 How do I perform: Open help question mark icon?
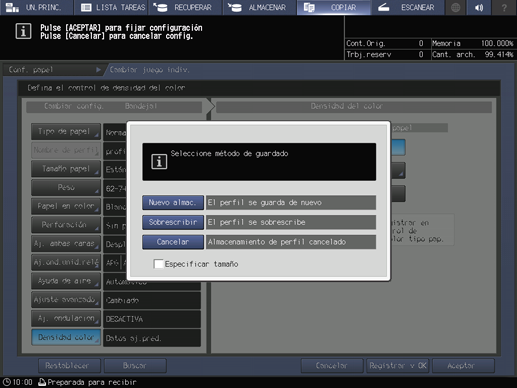(x=504, y=7)
